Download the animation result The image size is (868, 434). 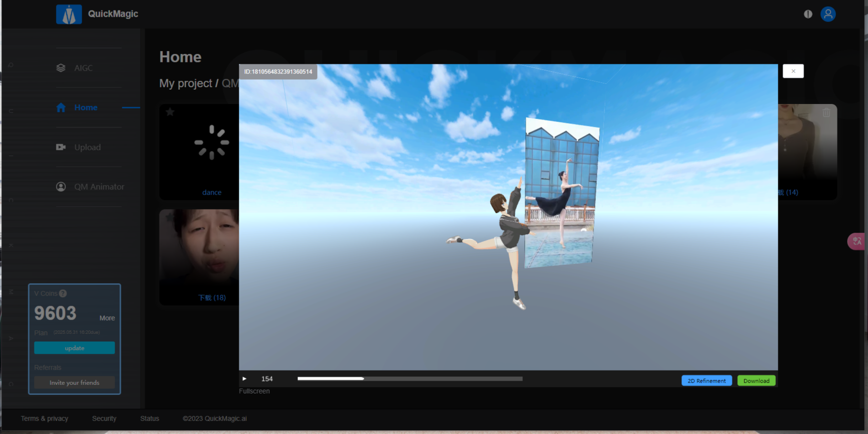point(756,381)
